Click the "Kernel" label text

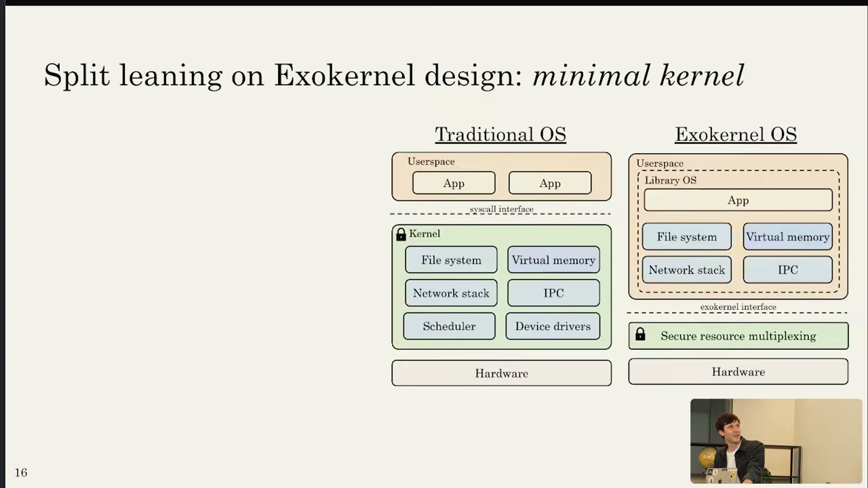click(425, 233)
